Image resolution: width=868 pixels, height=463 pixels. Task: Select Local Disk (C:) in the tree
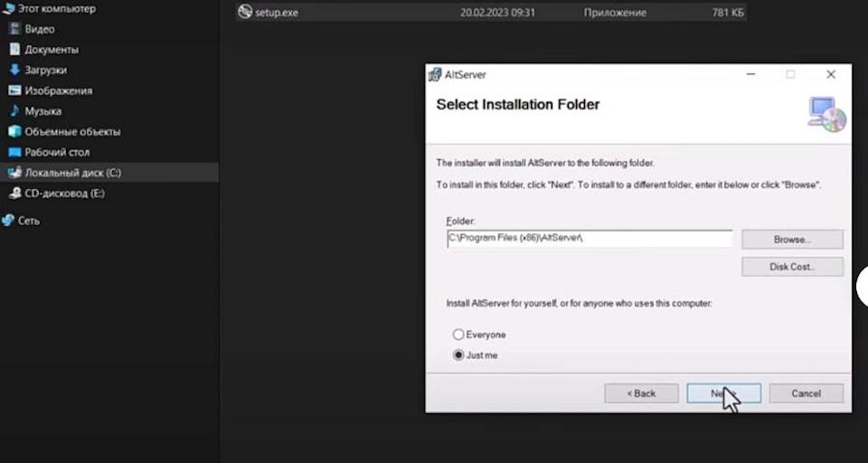pyautogui.click(x=72, y=173)
